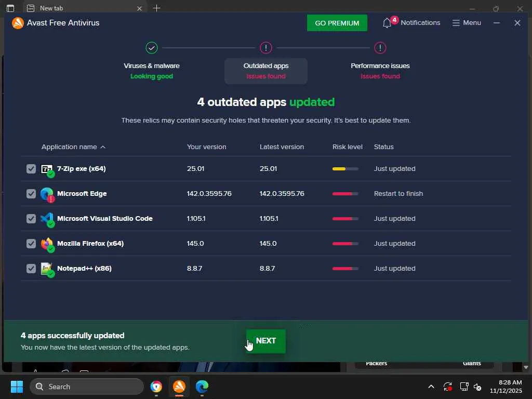Close the New tab browser tab

(139, 8)
